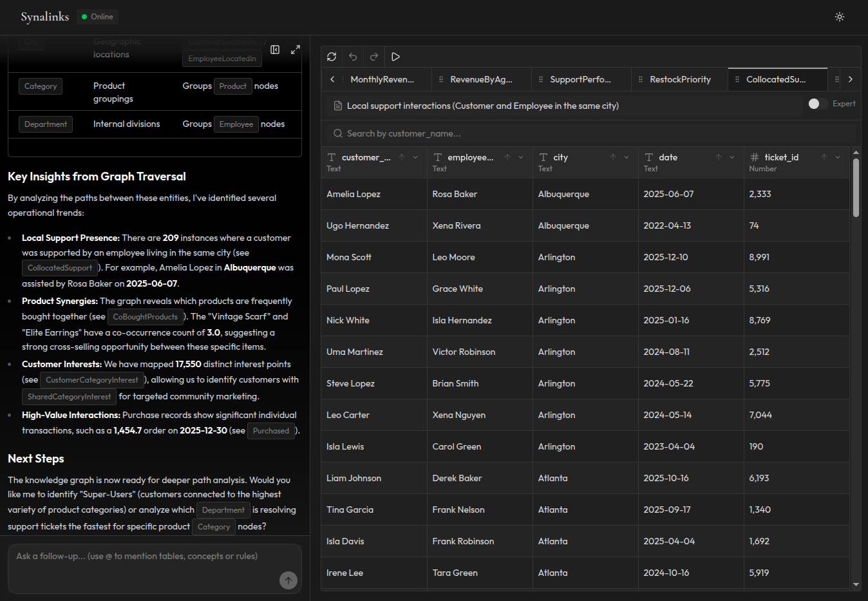This screenshot has width=868, height=601.
Task: Click the Online status indicator badge
Action: [x=97, y=17]
